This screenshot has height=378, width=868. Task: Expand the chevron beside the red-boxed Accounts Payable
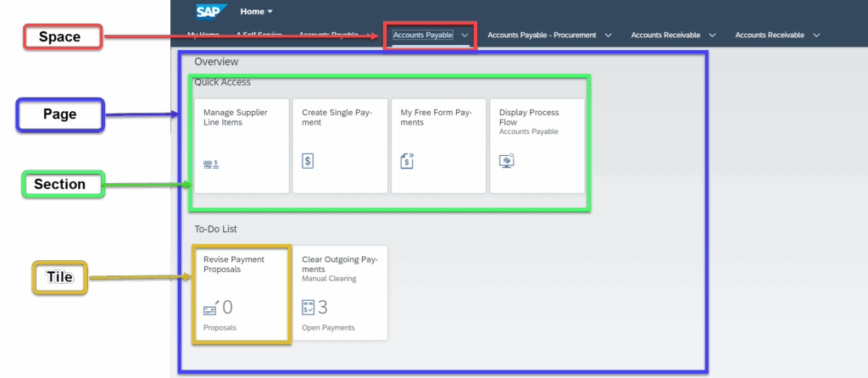[x=465, y=36]
